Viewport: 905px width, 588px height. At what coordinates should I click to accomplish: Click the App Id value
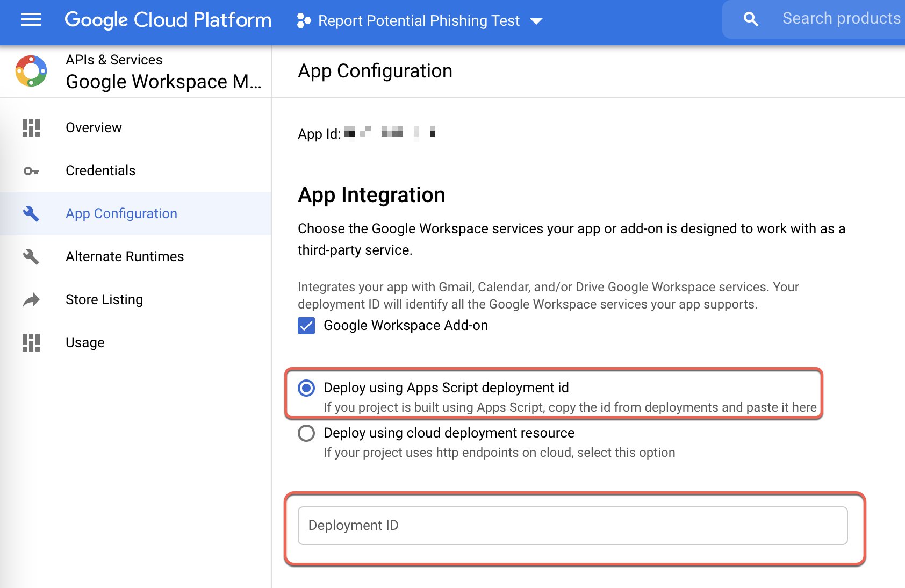[390, 132]
